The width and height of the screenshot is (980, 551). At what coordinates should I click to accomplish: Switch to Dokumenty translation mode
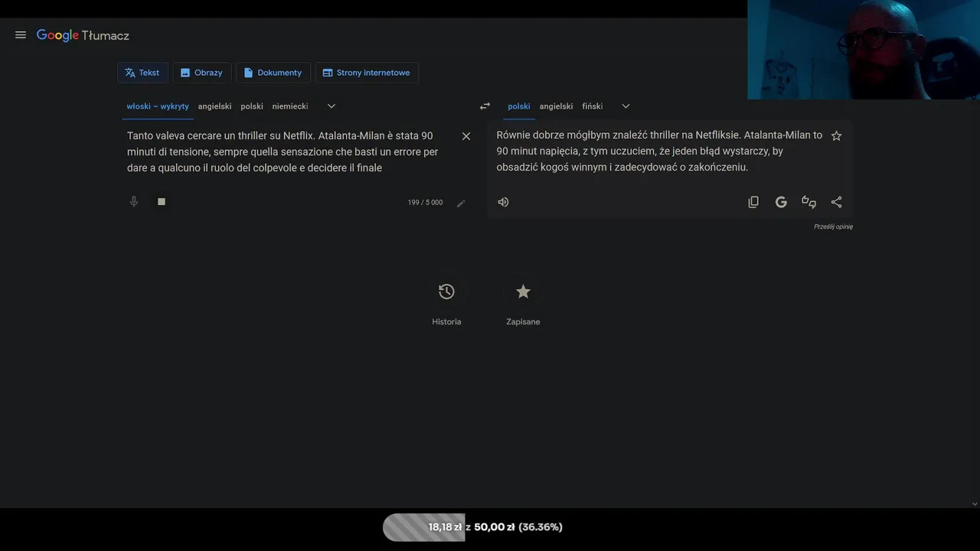(273, 73)
